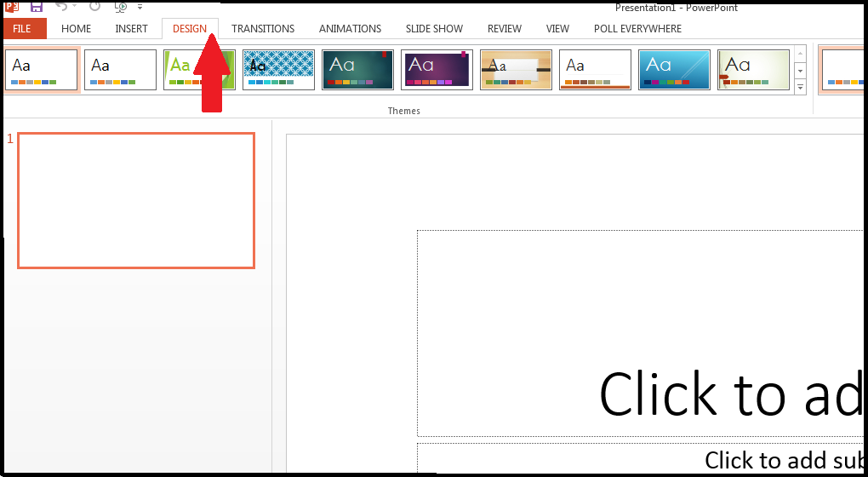Image resolution: width=868 pixels, height=477 pixels.
Task: Go to the SLIDE SHOW tab
Action: (434, 29)
